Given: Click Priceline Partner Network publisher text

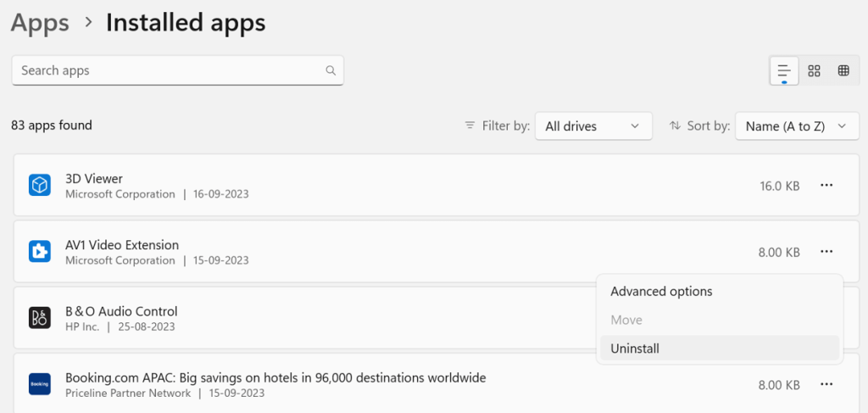Looking at the screenshot, I should click(128, 393).
